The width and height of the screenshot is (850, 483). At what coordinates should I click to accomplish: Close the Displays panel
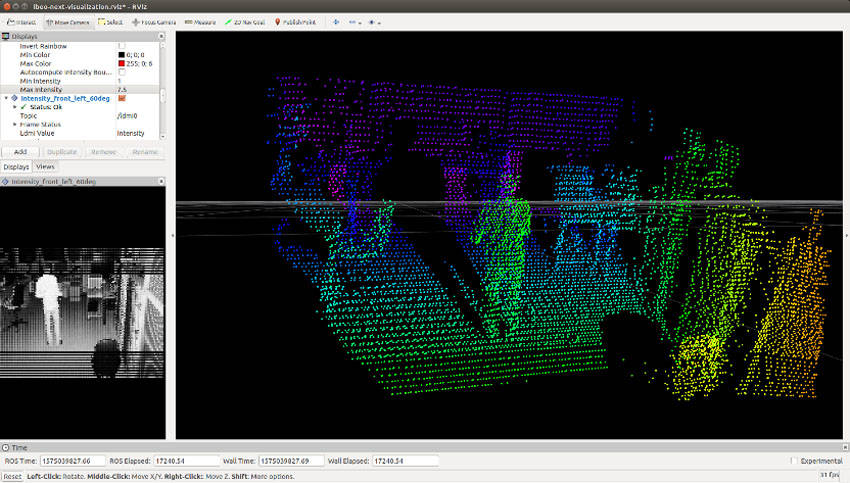[161, 36]
